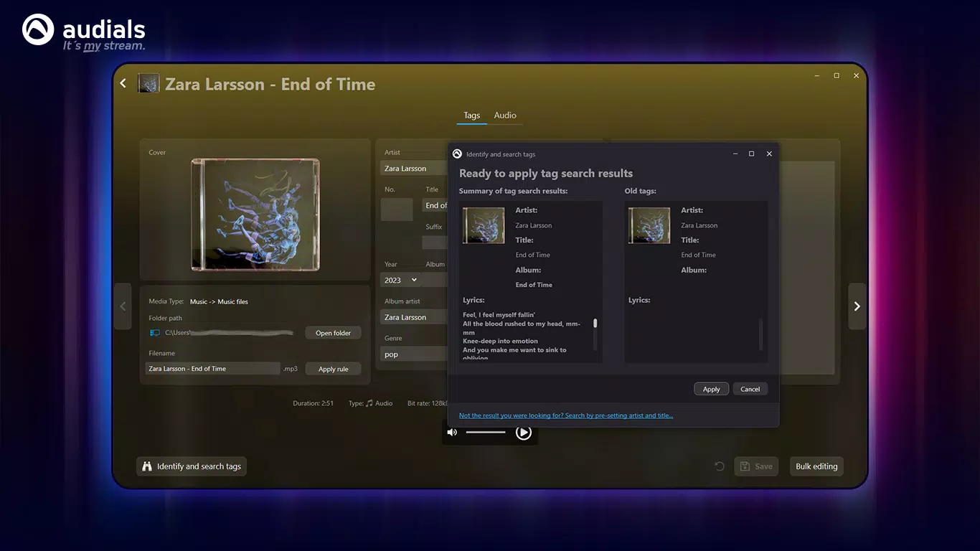Click the Genre field showing pop
This screenshot has height=551, width=980.
pos(414,354)
